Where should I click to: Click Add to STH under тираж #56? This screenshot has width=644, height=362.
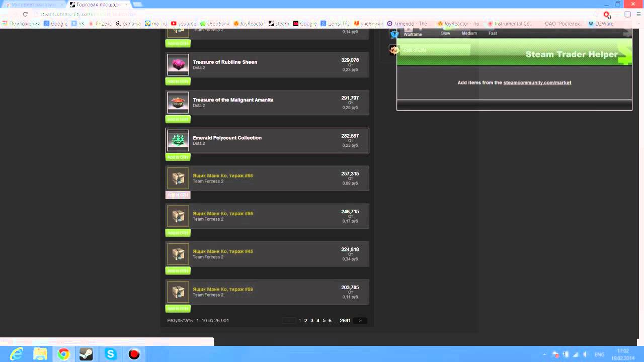(178, 195)
